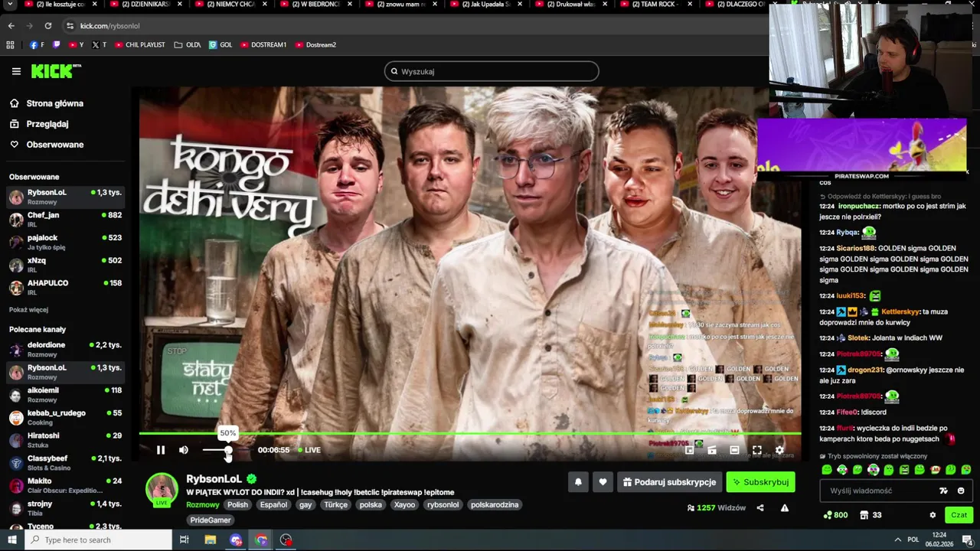
Task: Open delordione recommended channel
Action: click(x=65, y=350)
